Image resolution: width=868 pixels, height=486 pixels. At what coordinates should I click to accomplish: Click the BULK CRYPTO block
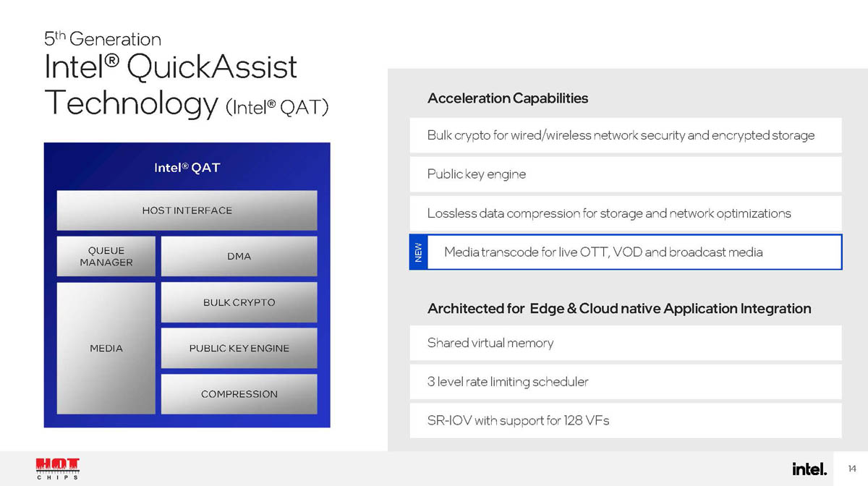pyautogui.click(x=239, y=302)
